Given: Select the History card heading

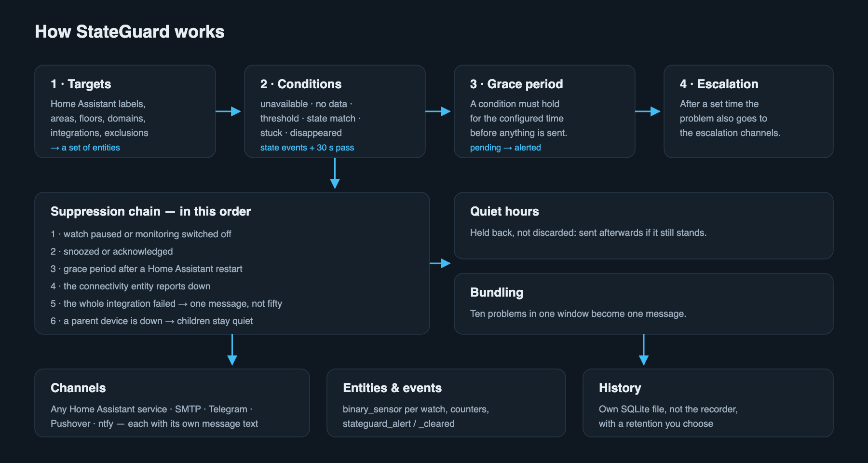Looking at the screenshot, I should (x=620, y=388).
